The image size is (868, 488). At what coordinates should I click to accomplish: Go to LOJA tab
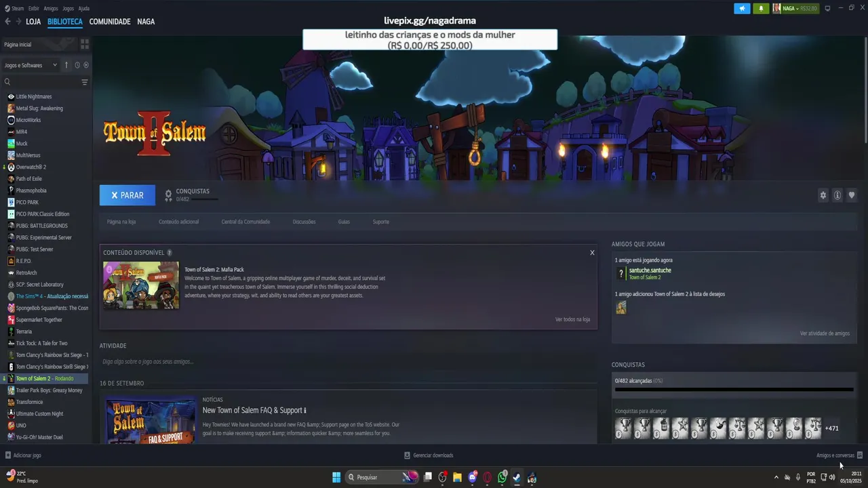point(33,22)
